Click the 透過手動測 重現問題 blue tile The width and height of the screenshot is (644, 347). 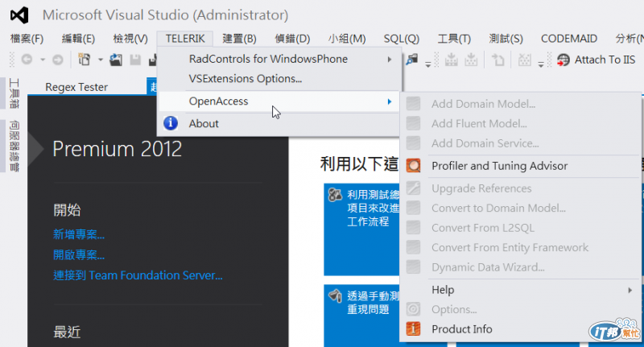361,316
